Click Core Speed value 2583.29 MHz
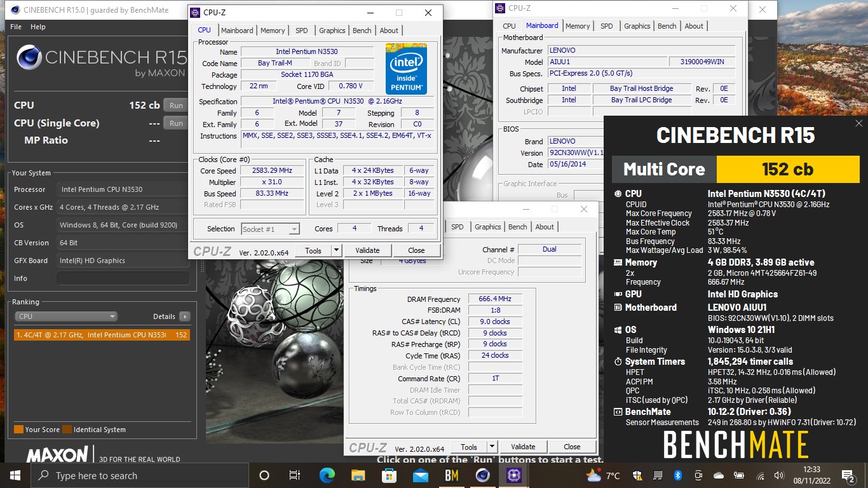 (273, 171)
